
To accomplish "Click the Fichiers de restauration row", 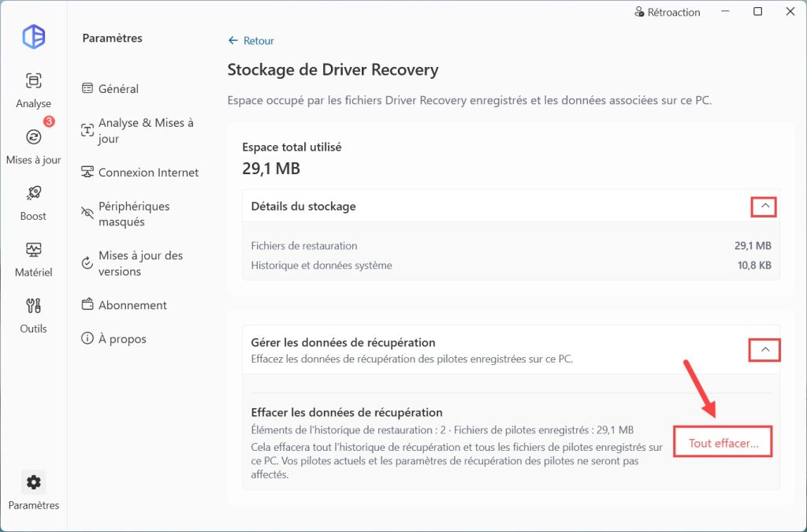I will [x=511, y=246].
